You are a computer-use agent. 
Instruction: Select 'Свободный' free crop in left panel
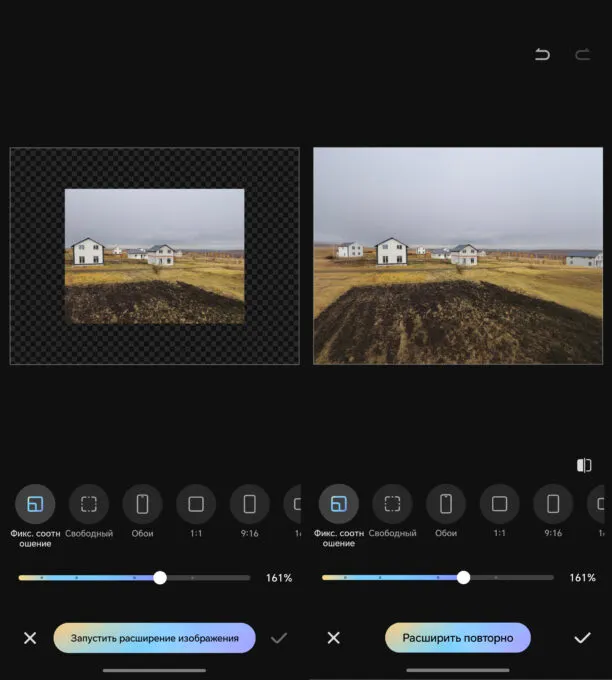pos(89,504)
